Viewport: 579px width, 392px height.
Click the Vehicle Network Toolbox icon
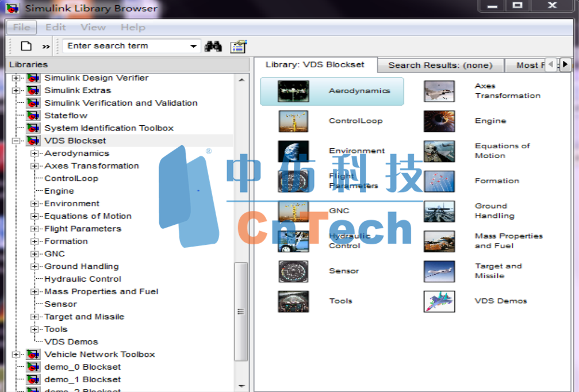click(33, 354)
